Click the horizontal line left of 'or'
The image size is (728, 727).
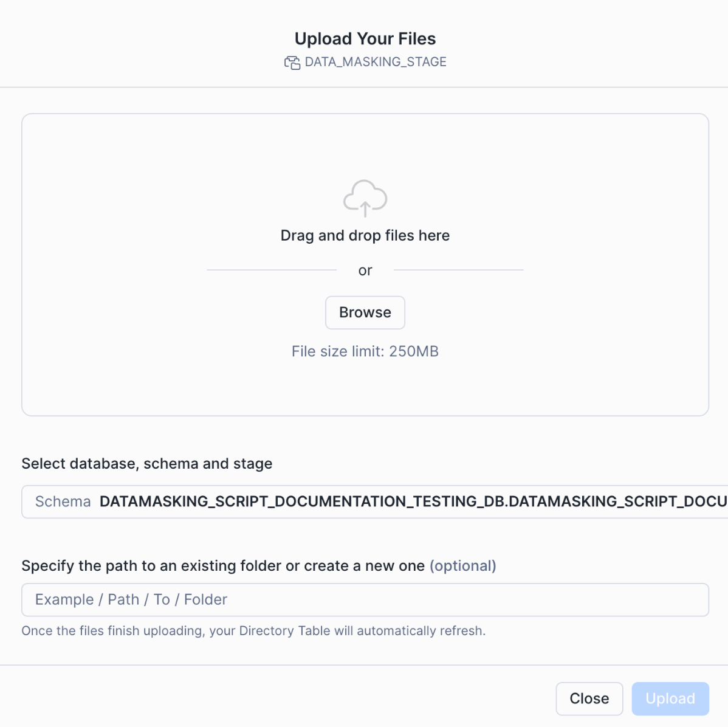tap(272, 270)
